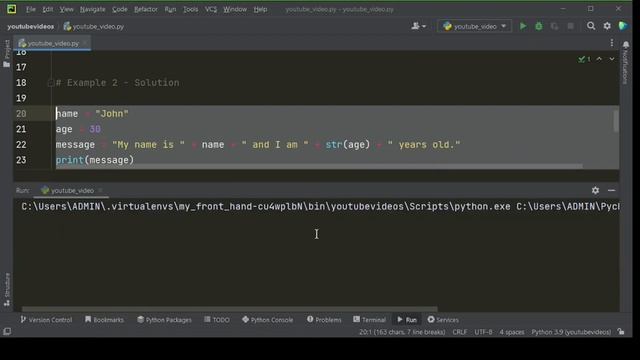Screen dimensions: 640x360
Task: Close the youtube_video run tab
Action: [100, 190]
